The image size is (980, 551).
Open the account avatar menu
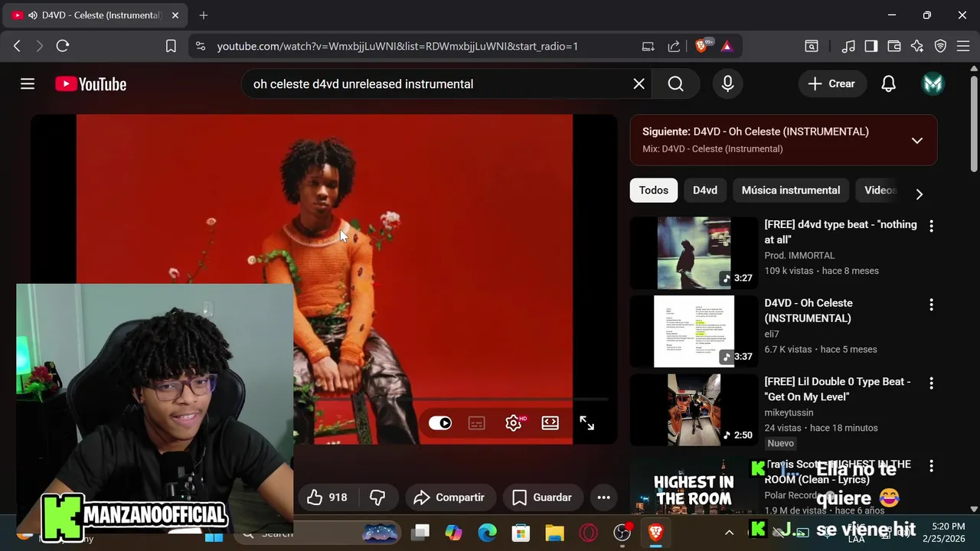coord(933,84)
